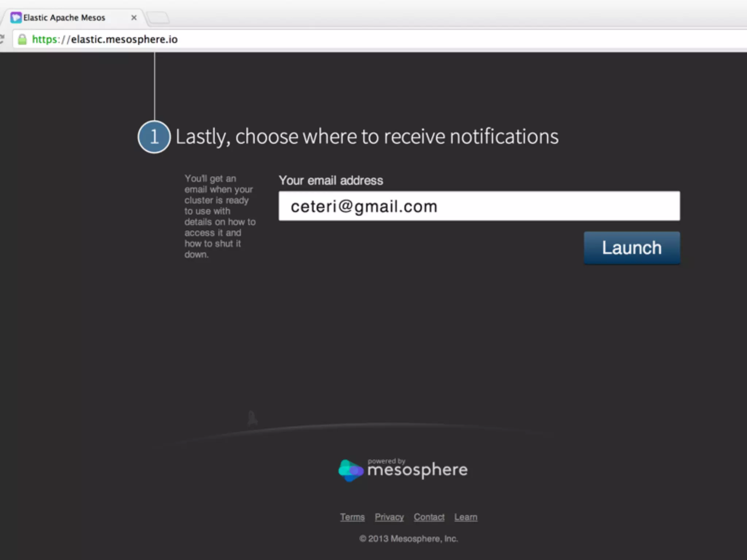Viewport: 747px width, 560px height.
Task: Click the green SSL padlock icon
Action: click(x=22, y=39)
